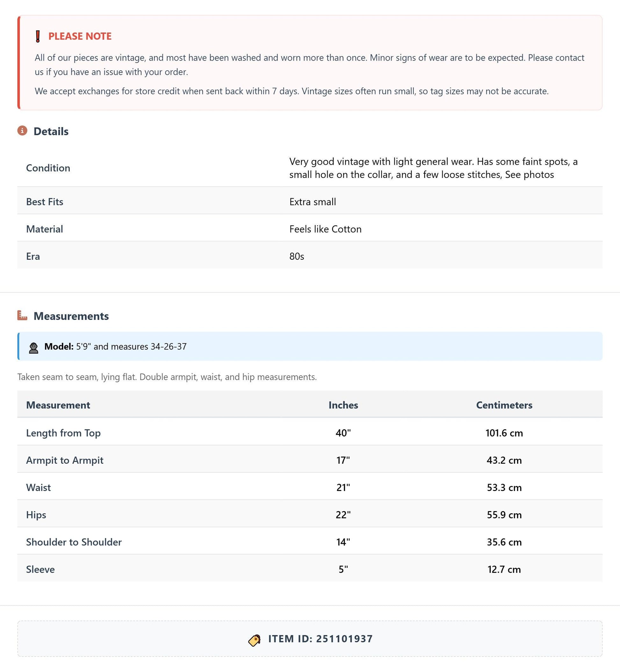Click the Extra small value in Best Fits

pyautogui.click(x=313, y=202)
